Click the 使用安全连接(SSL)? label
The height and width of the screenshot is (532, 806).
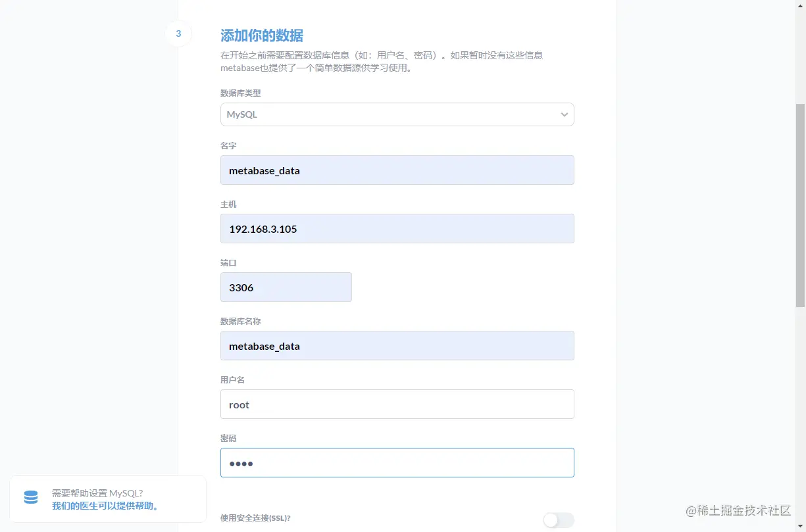pos(255,518)
